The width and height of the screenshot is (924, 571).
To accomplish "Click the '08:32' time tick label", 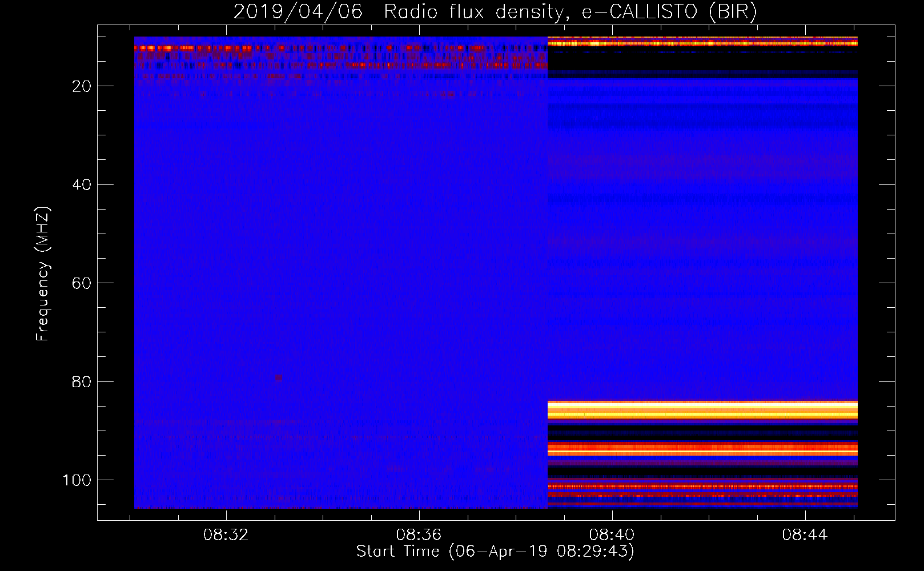I will click(x=226, y=535).
